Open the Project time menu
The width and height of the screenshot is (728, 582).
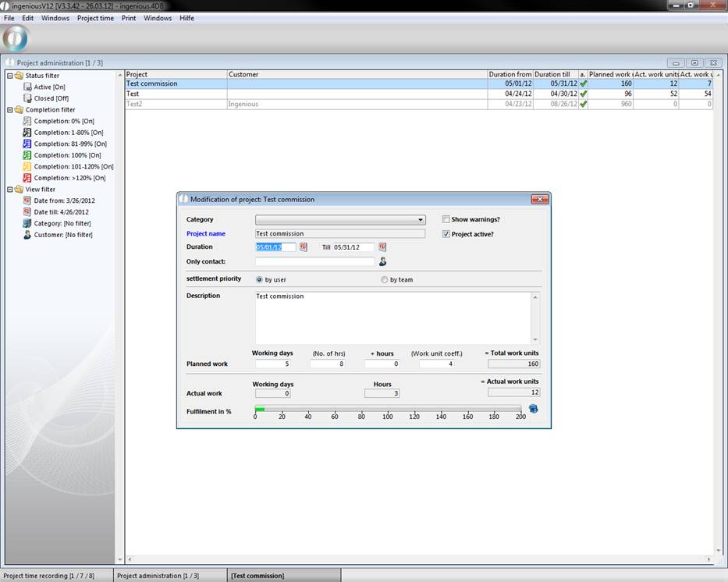95,18
